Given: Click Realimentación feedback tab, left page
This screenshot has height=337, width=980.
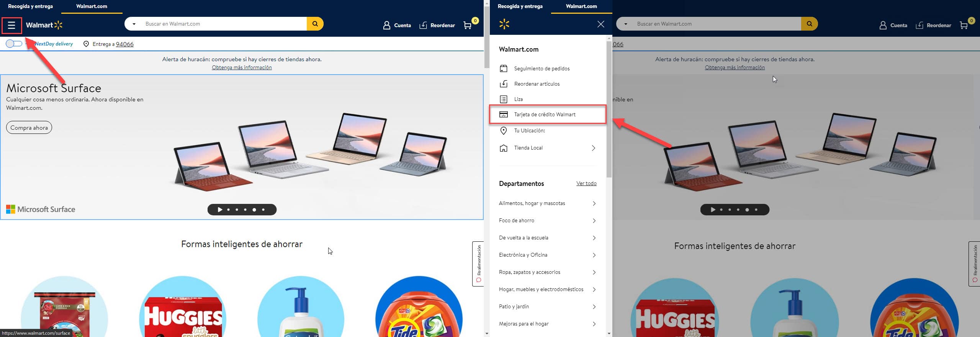Looking at the screenshot, I should 478,264.
